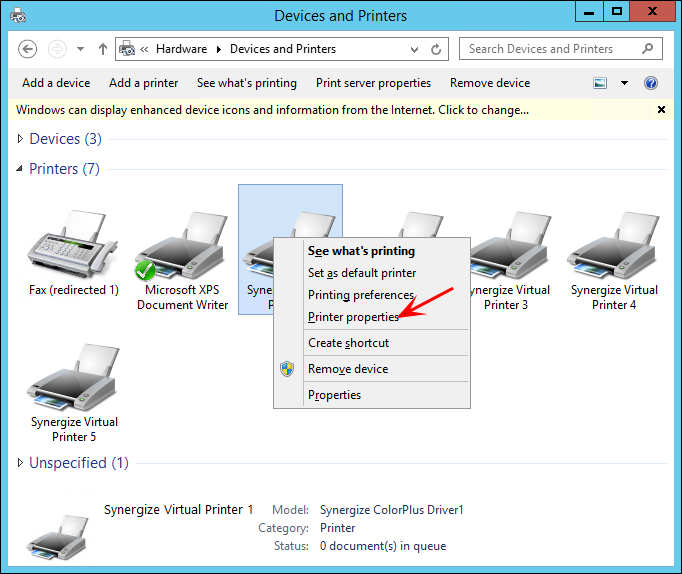Open Print server properties

coord(373,83)
